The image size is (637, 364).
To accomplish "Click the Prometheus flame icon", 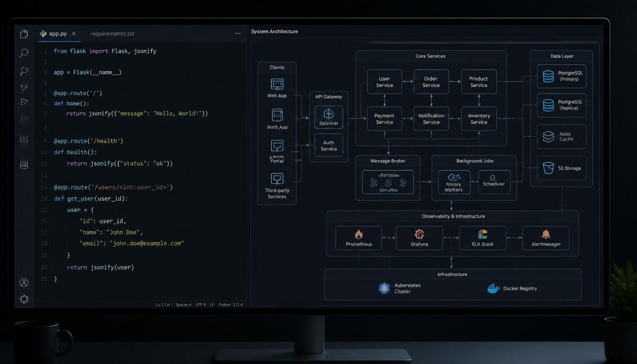I will click(x=359, y=234).
